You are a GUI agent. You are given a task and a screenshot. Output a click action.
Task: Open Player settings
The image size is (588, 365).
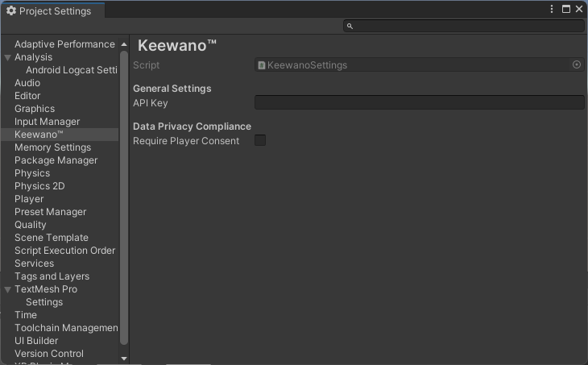(29, 199)
